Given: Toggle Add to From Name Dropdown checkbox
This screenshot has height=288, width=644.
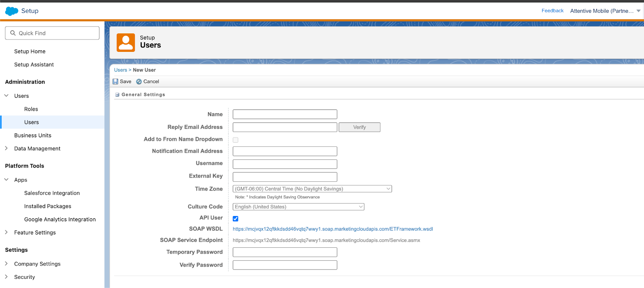Looking at the screenshot, I should [x=235, y=140].
